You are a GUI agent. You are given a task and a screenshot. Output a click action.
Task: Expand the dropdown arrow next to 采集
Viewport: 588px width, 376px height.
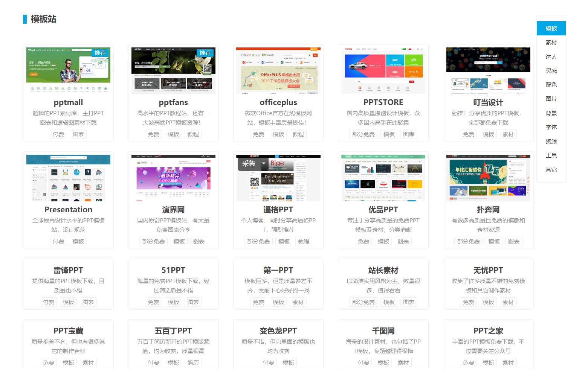(264, 164)
